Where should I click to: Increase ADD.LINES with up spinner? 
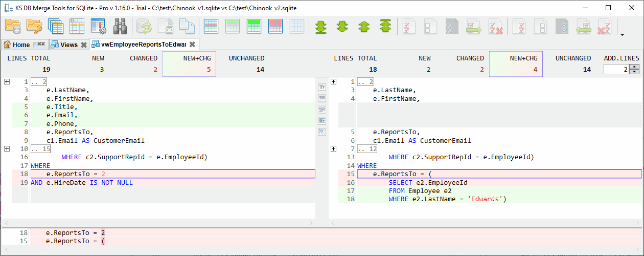click(x=634, y=67)
